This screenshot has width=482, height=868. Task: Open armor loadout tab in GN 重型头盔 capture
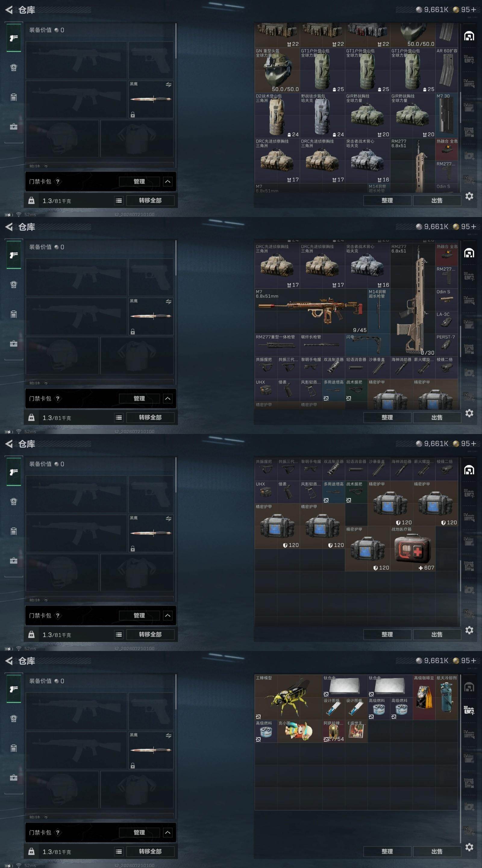(x=14, y=68)
